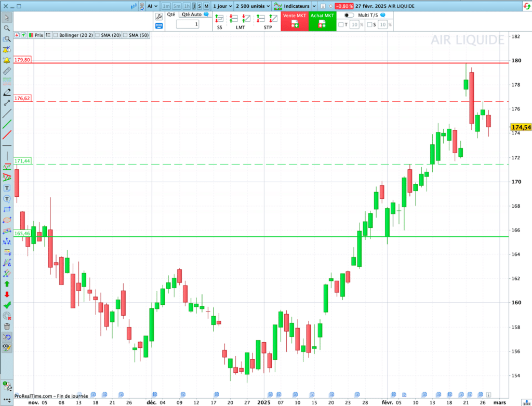Enable the SMA (20) checkbox
Screen dimensions: 532x406
pos(98,35)
